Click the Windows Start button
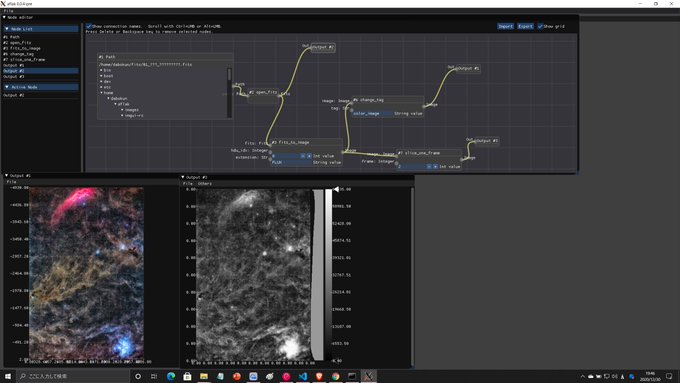The height and width of the screenshot is (383, 680). [7, 376]
